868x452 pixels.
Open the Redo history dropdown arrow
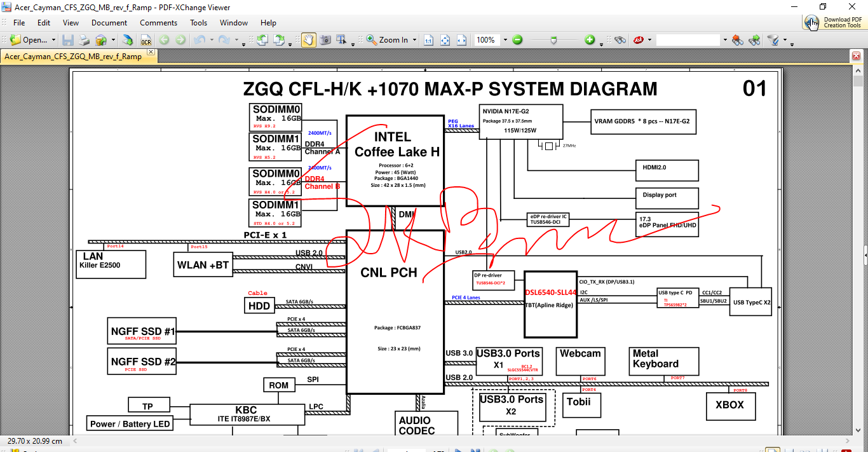tap(236, 40)
